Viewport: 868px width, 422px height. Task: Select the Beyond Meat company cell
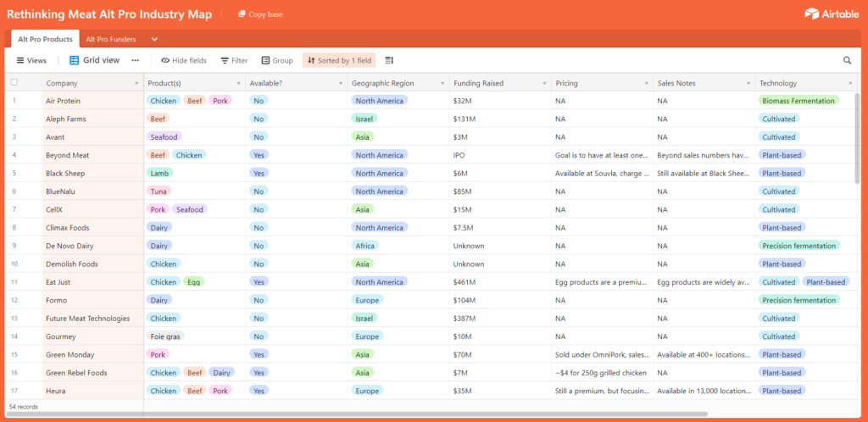(x=92, y=155)
